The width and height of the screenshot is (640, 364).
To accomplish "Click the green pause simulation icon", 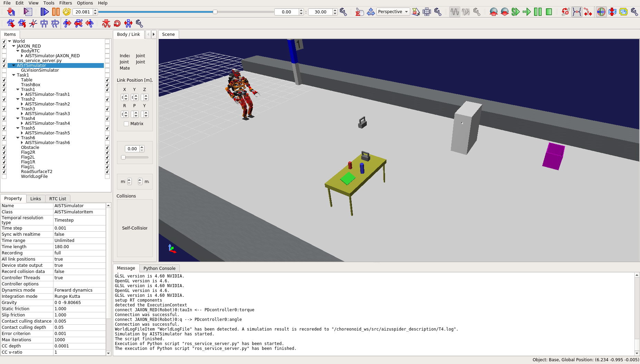I will pyautogui.click(x=538, y=12).
